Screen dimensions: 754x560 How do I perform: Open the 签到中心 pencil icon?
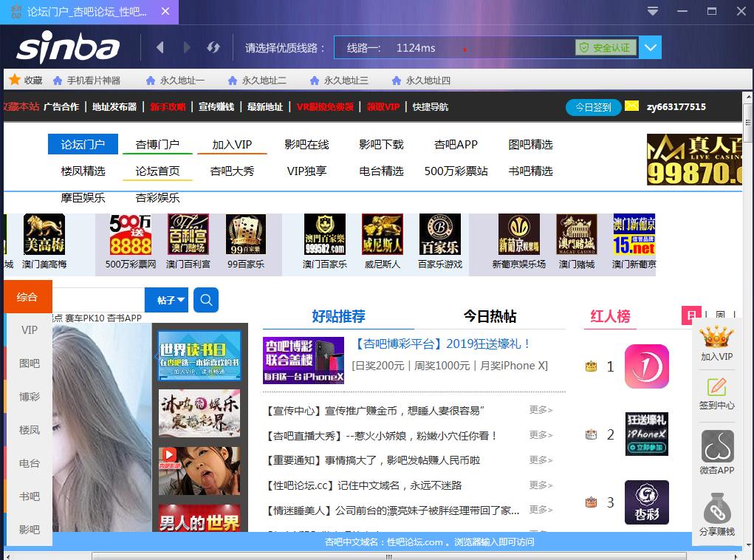[716, 387]
